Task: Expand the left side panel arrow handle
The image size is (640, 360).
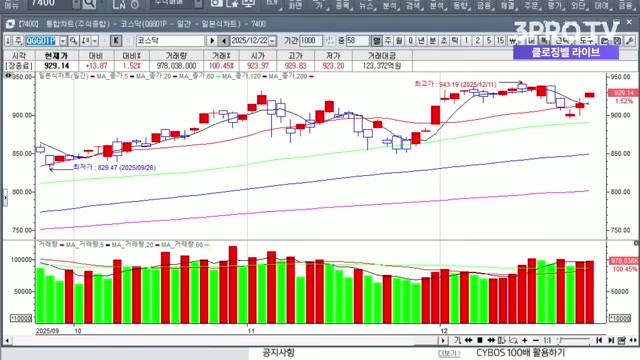Action: click(5, 198)
